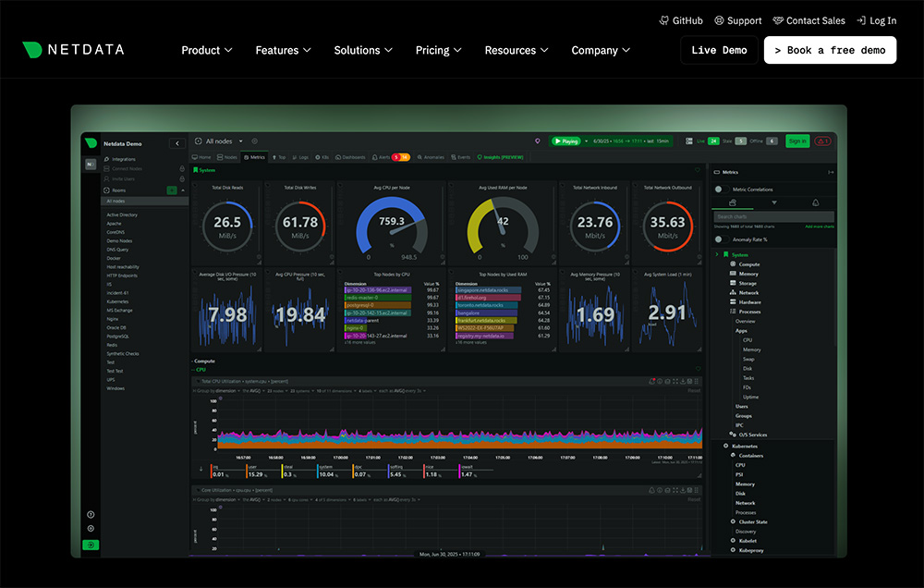Select the Kubernetes room in sidebar
This screenshot has height=588, width=924.
[117, 301]
